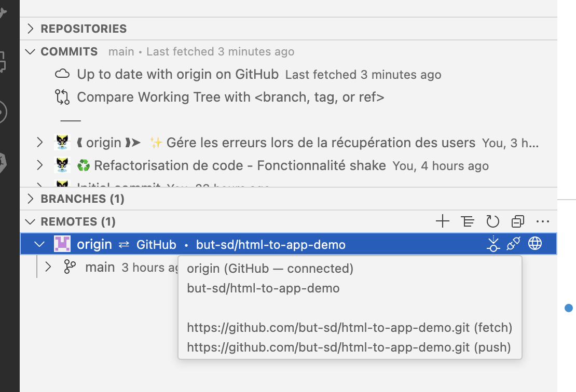Select the origin GitHub remote row
This screenshot has width=576, height=392.
pos(289,244)
